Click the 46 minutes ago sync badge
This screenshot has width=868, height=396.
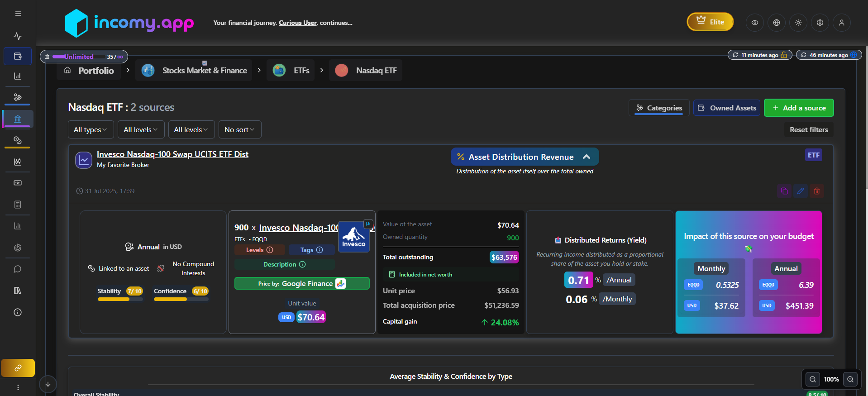(x=829, y=55)
